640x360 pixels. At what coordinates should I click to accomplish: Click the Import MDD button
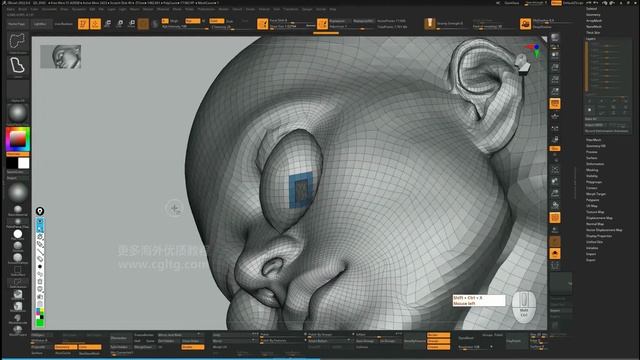pyautogui.click(x=594, y=125)
